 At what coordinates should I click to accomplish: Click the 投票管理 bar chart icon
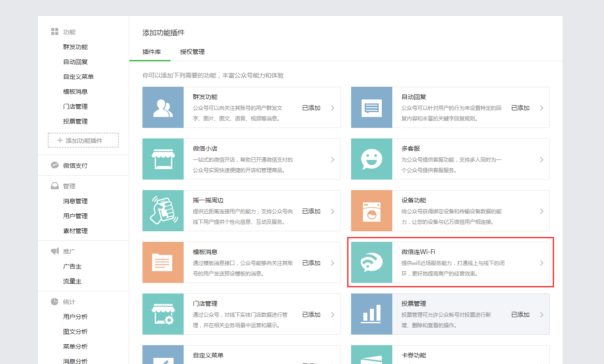click(x=372, y=314)
